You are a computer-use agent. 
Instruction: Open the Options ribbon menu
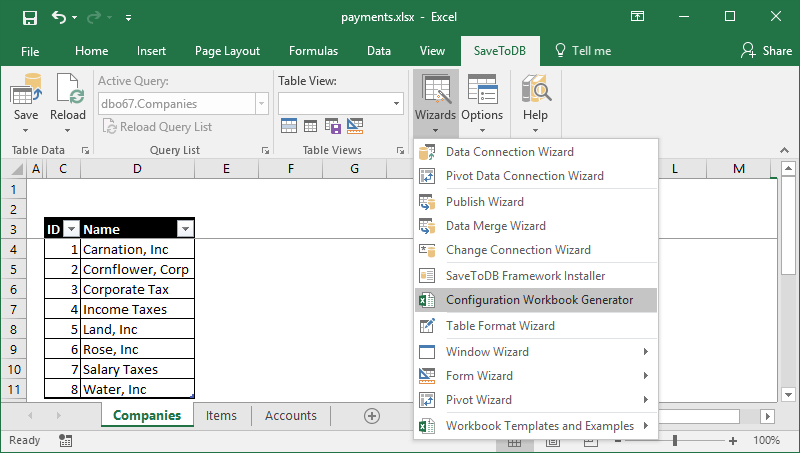[x=482, y=104]
